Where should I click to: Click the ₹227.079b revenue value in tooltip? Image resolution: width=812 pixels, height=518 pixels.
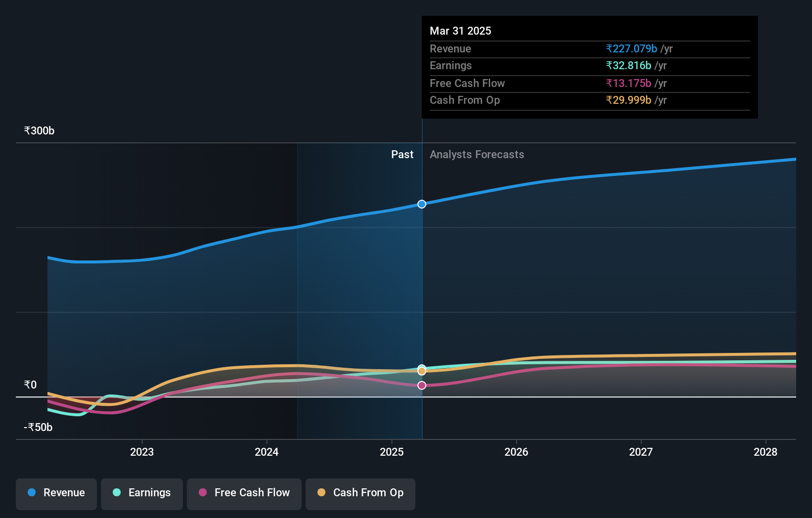coord(632,48)
